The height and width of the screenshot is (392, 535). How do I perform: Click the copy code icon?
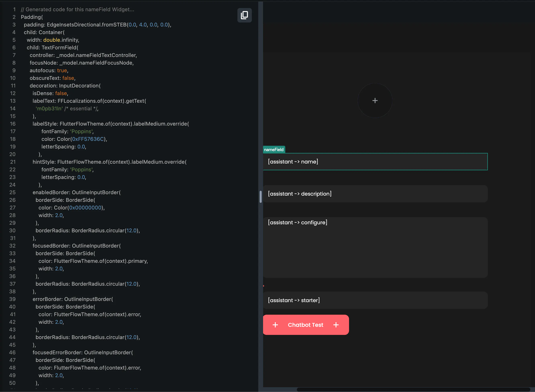(244, 15)
